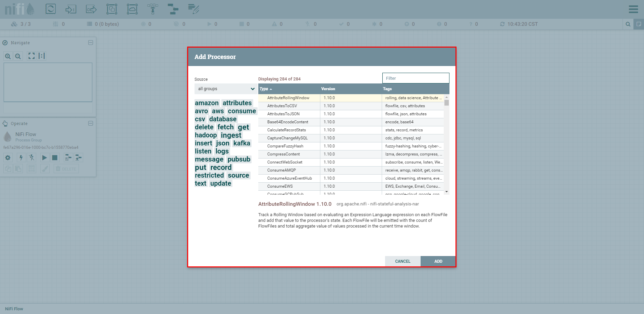Filter by the record tag
The width and height of the screenshot is (644, 314).
click(221, 167)
